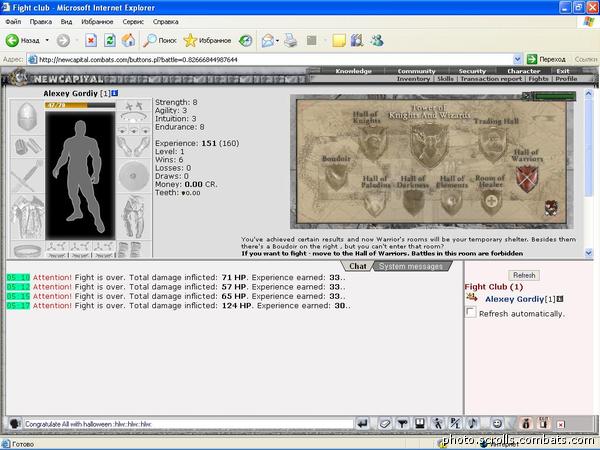Click the character health bar
Image resolution: width=600 pixels, height=450 pixels.
80,105
